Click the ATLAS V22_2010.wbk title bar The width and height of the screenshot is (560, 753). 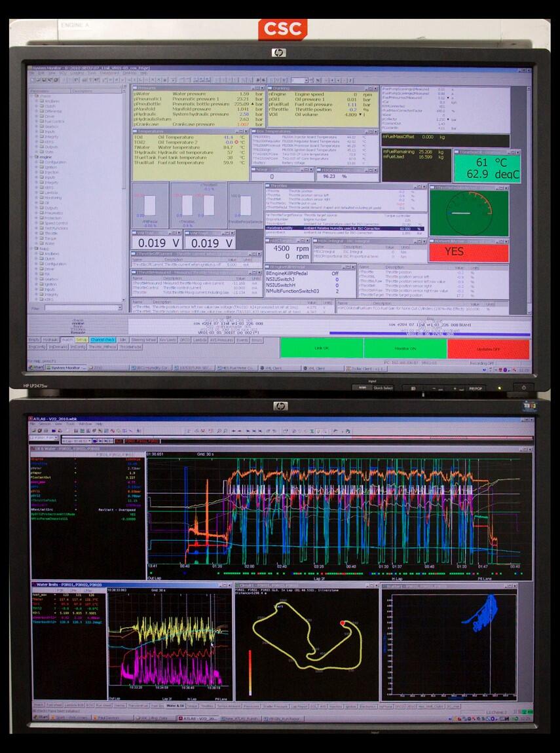281,419
